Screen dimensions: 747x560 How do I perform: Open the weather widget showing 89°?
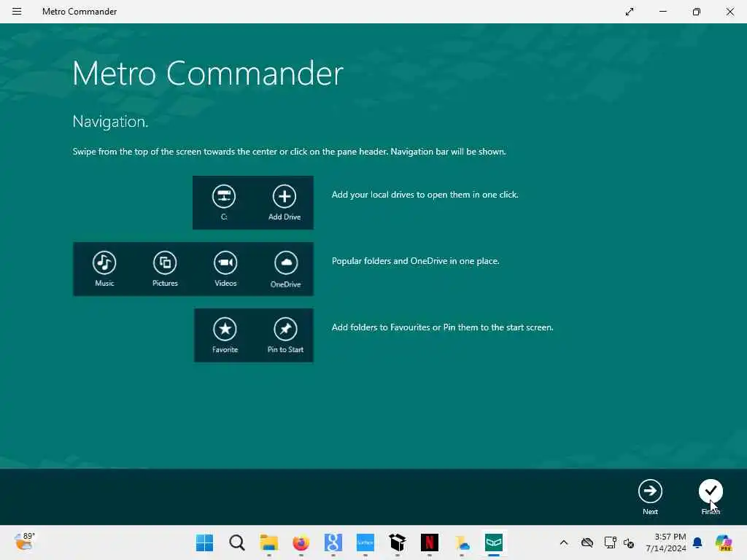pos(24,542)
